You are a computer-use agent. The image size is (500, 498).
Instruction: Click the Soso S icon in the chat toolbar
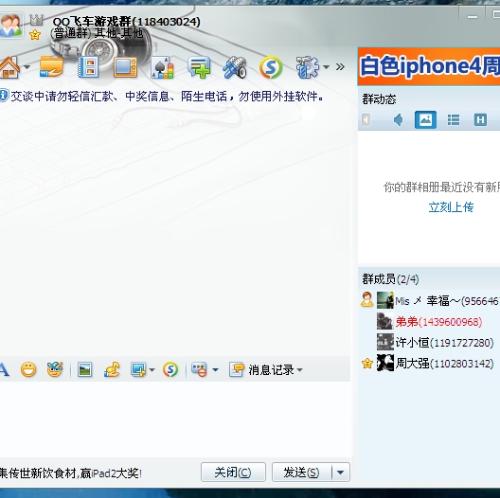(x=170, y=370)
